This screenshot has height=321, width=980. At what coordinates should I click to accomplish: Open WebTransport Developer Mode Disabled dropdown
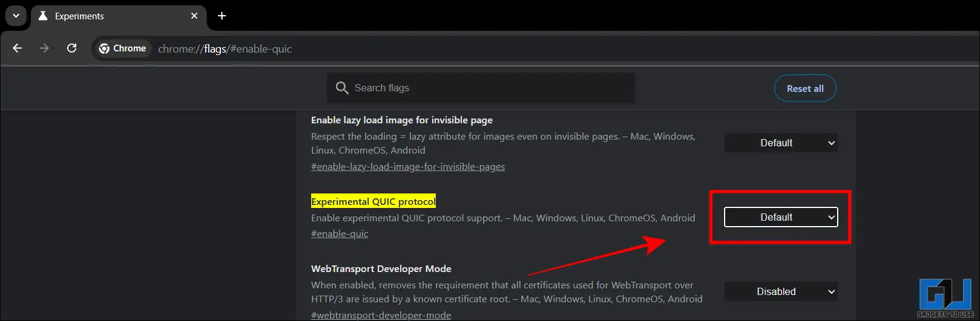pyautogui.click(x=781, y=291)
